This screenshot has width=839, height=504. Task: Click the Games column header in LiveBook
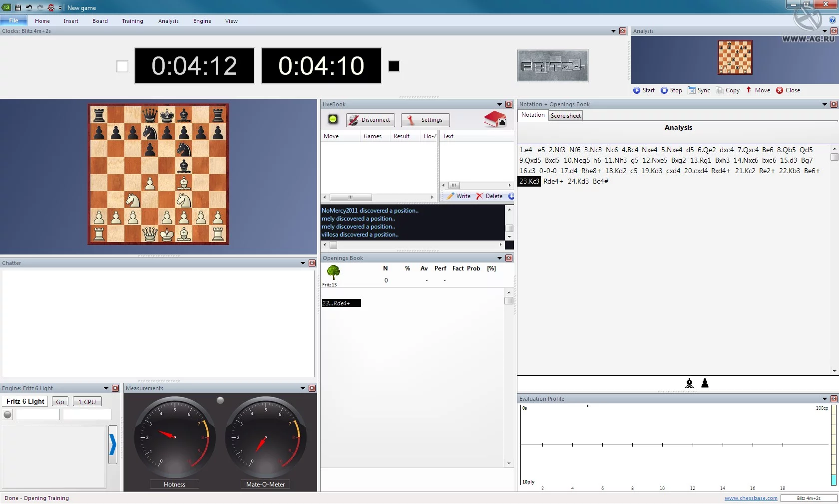(x=373, y=136)
